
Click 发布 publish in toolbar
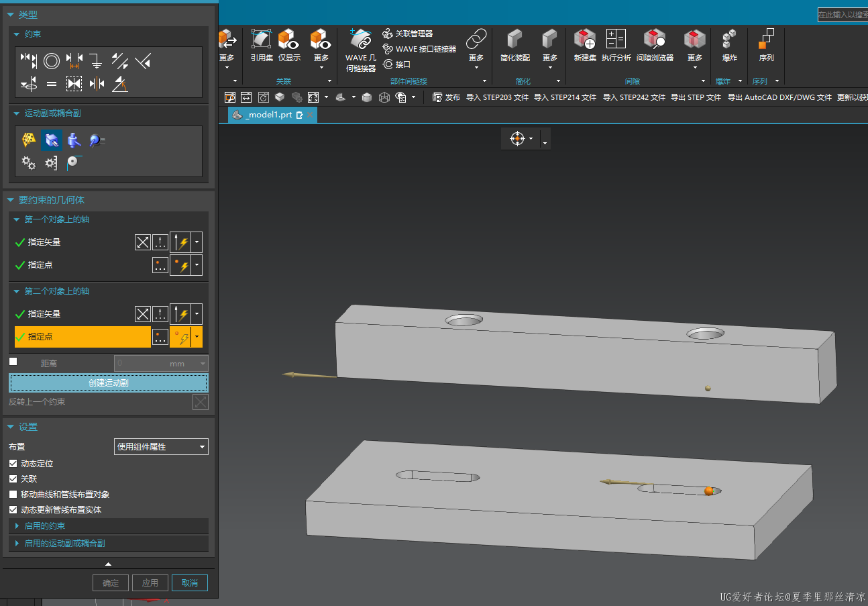[447, 97]
